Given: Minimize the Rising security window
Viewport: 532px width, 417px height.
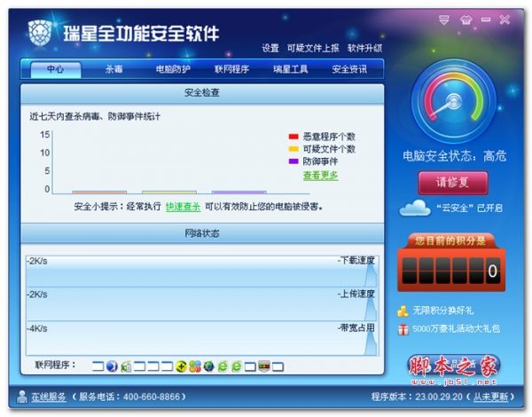Looking at the screenshot, I should (x=486, y=20).
